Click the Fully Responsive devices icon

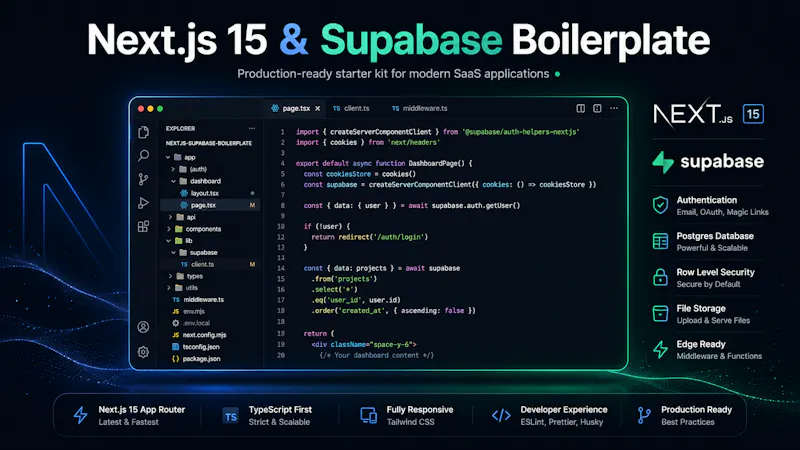point(368,416)
